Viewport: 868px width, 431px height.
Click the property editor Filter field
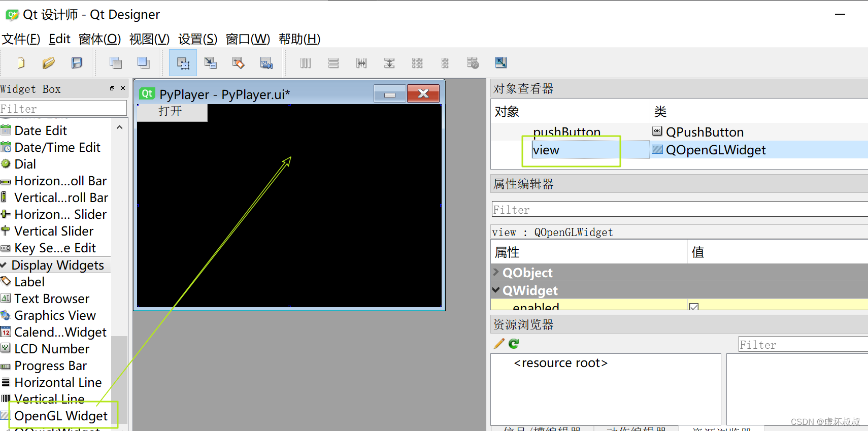point(680,209)
